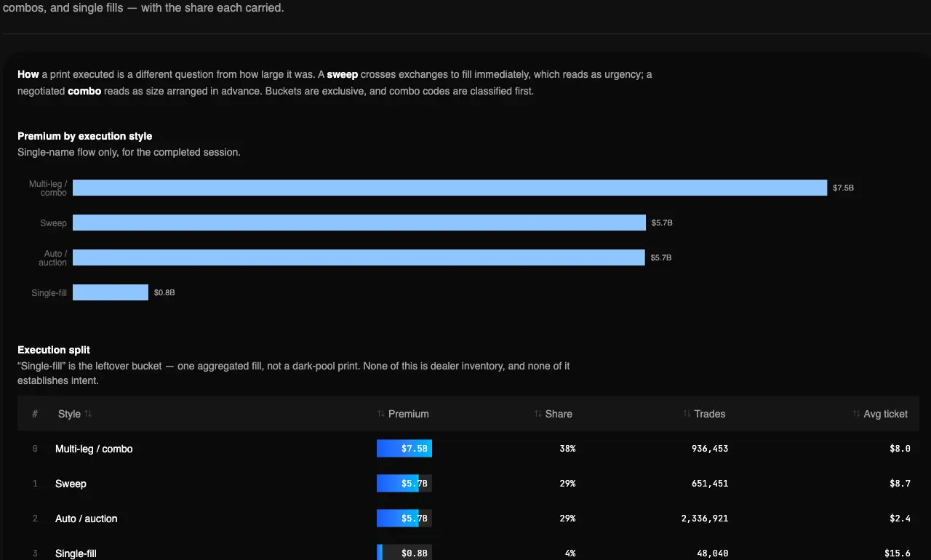Click the Multi-leg / combo chart bar
Viewport: 931px width, 560px height.
click(449, 188)
